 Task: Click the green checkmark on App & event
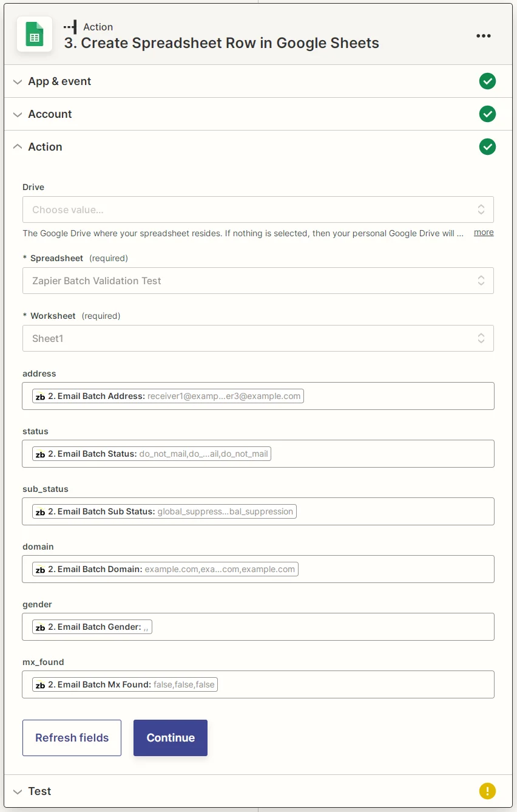[487, 81]
